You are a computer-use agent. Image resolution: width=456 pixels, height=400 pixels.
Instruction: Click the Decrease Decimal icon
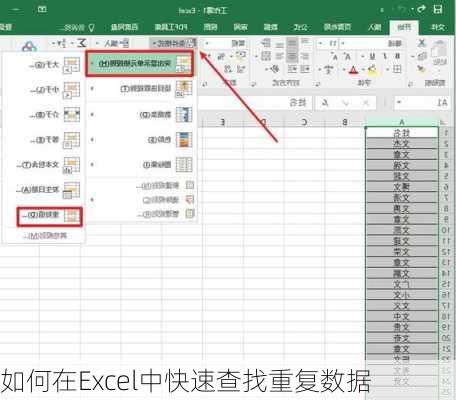(x=229, y=69)
